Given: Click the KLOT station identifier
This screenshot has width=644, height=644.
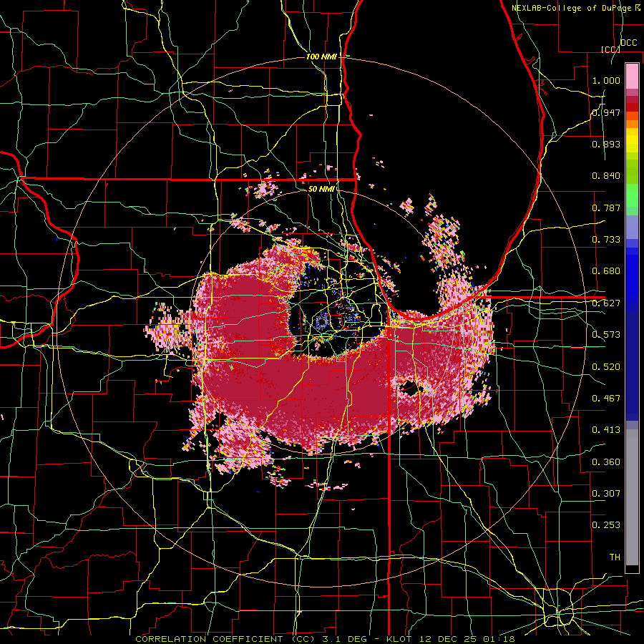Looking at the screenshot, I should pyautogui.click(x=399, y=639).
